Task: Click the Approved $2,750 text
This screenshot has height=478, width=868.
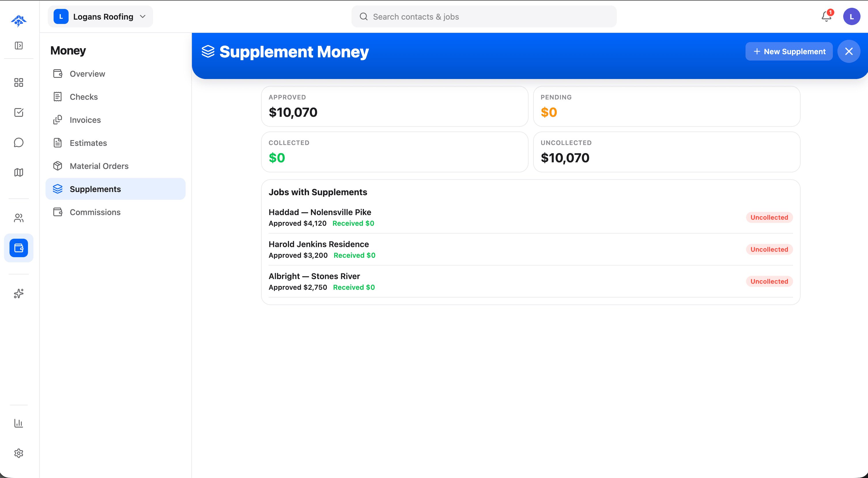Action: coord(298,287)
